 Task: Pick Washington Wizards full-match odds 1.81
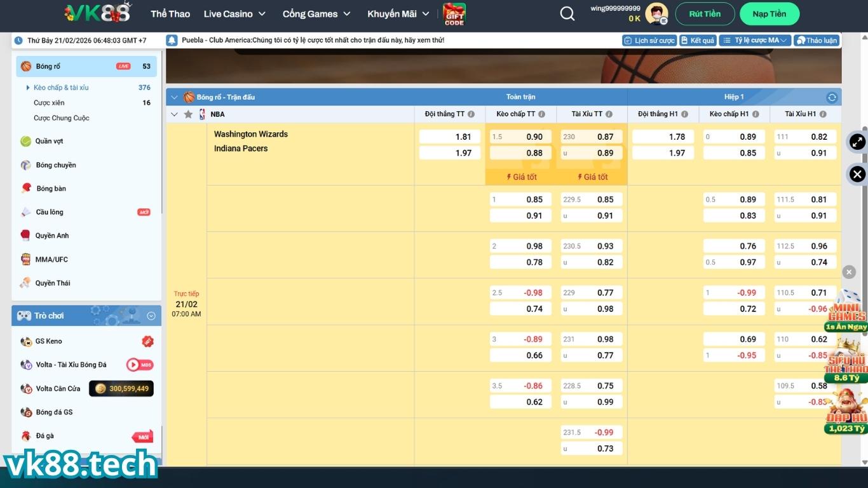point(450,137)
